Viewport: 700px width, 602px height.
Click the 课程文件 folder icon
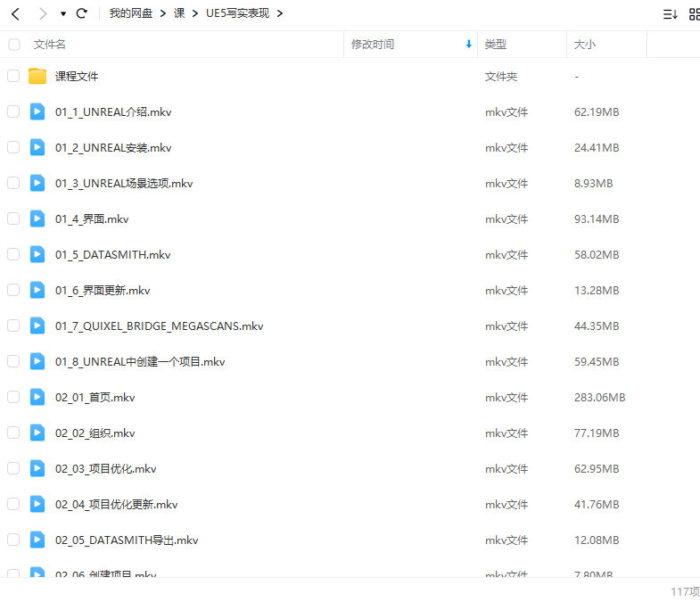[37, 77]
